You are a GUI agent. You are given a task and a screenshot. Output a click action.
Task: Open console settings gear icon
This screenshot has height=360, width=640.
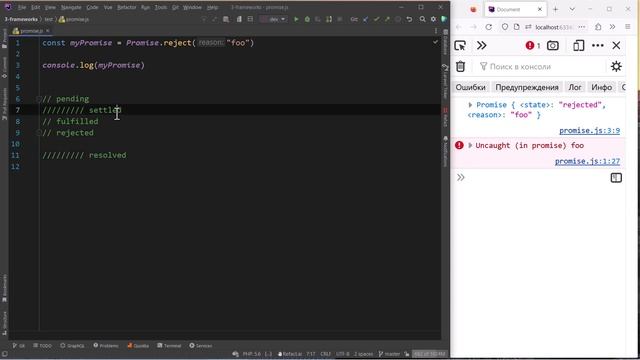(616, 66)
